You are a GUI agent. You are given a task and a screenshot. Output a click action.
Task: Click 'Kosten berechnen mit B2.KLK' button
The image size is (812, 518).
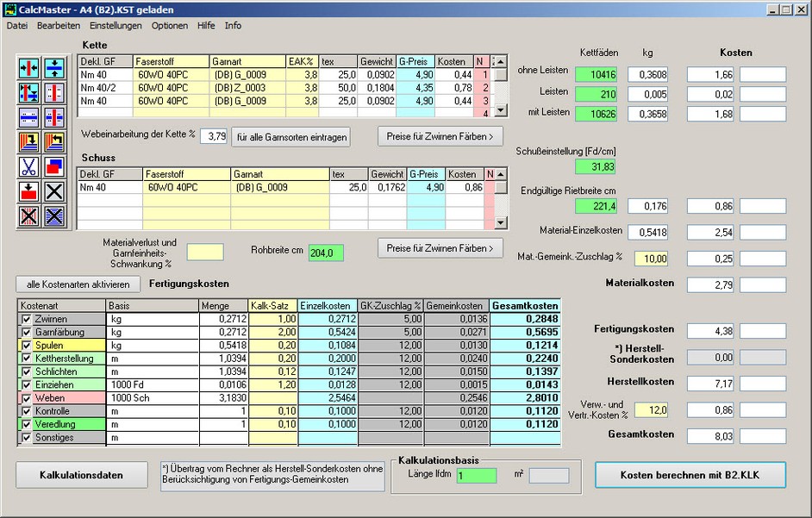pyautogui.click(x=690, y=475)
